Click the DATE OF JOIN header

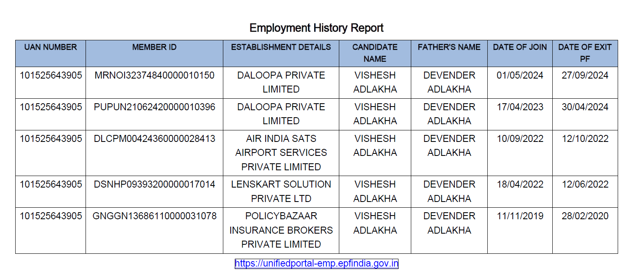coord(520,47)
